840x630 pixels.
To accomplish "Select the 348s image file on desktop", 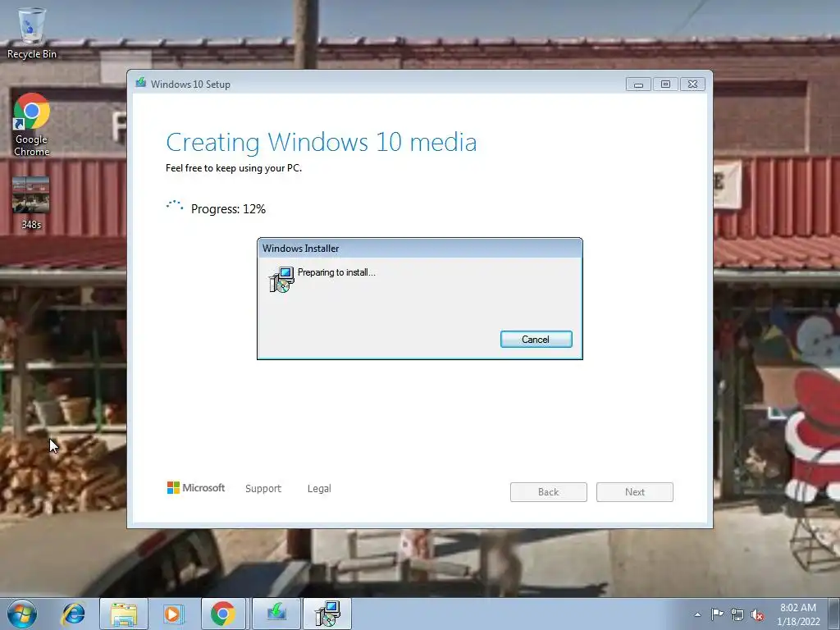I will pos(31,203).
